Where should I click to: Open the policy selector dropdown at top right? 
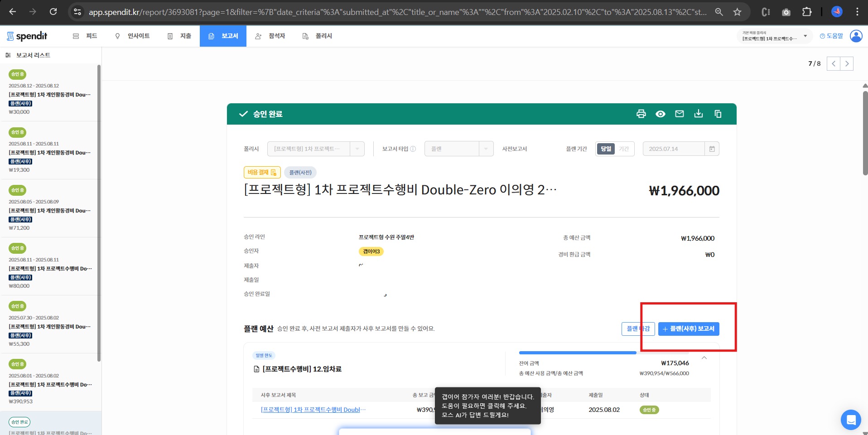point(775,36)
